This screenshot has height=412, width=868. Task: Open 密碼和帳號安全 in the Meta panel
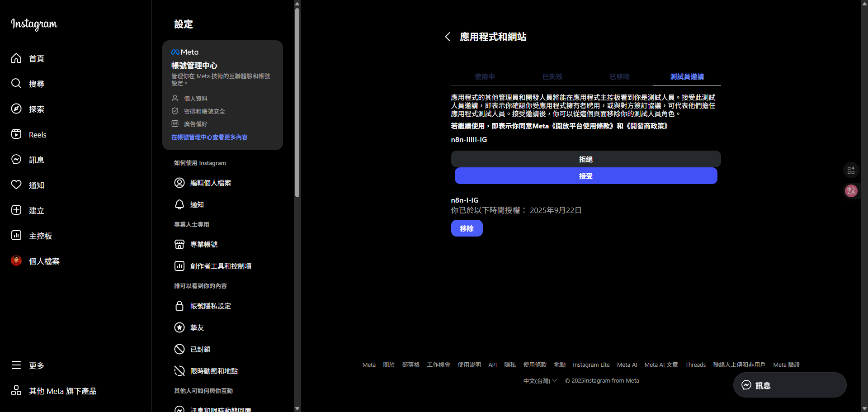pos(203,111)
